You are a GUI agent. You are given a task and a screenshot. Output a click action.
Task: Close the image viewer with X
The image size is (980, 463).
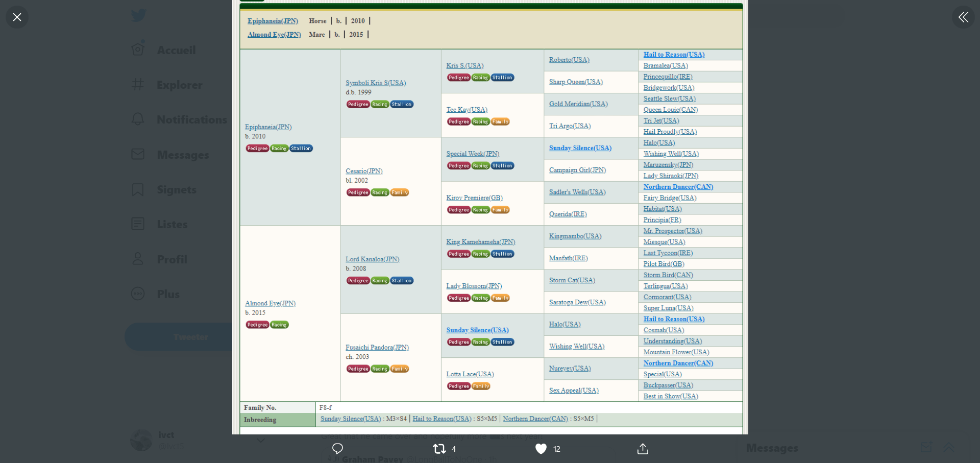pyautogui.click(x=17, y=17)
